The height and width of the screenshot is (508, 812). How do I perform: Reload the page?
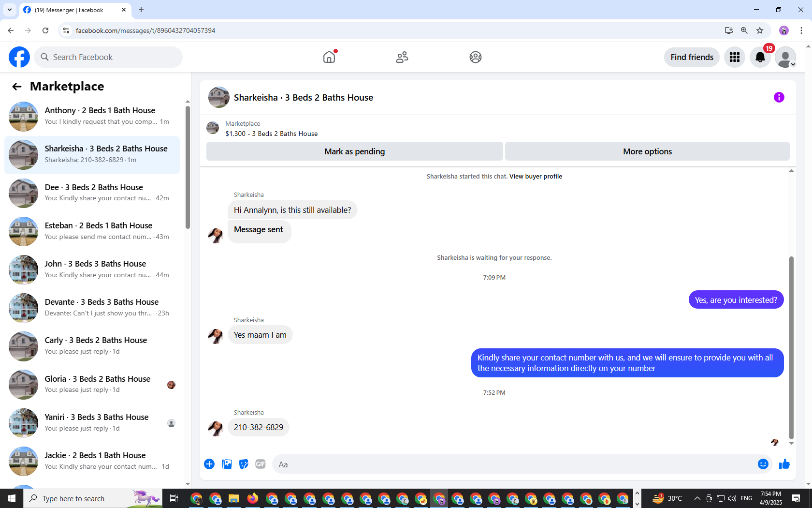[x=45, y=30]
